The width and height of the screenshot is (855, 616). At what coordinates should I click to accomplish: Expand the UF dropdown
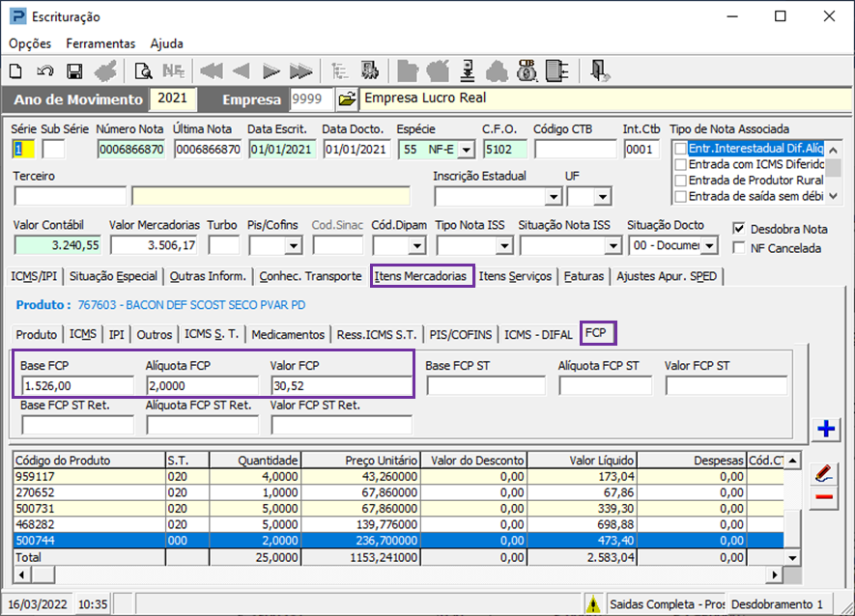click(x=605, y=197)
